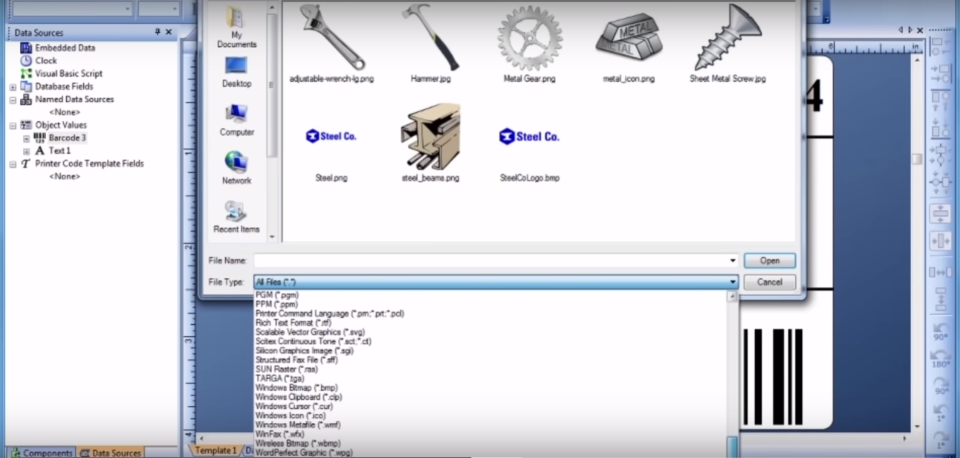This screenshot has height=458, width=960.
Task: Rotate object 1° left
Action: pyautogui.click(x=940, y=413)
